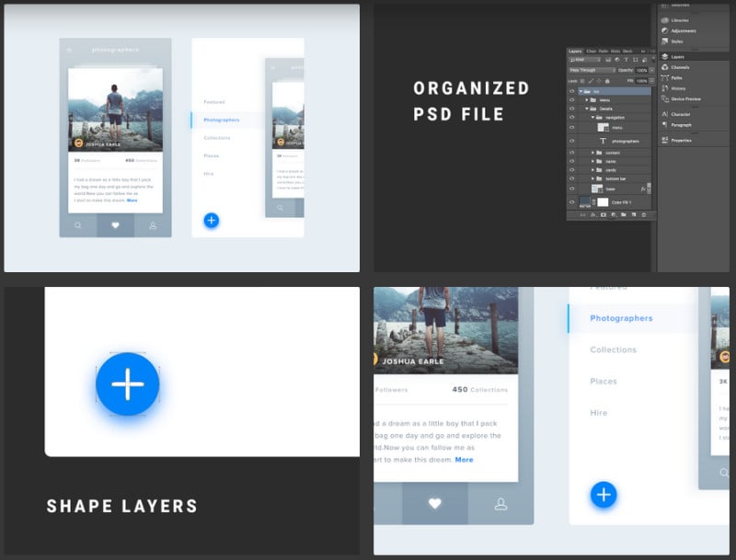Viewport: 736px width, 560px height.
Task: Click the add layer mask icon
Action: tap(604, 215)
